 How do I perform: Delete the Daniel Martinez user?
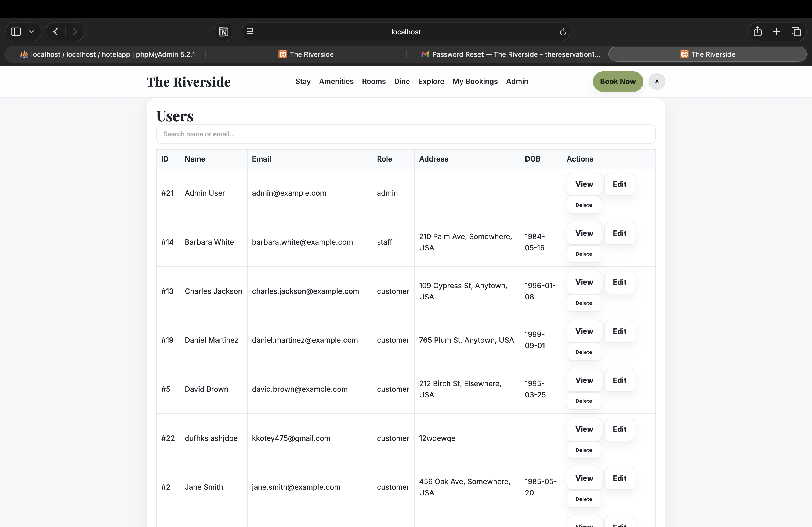[583, 352]
